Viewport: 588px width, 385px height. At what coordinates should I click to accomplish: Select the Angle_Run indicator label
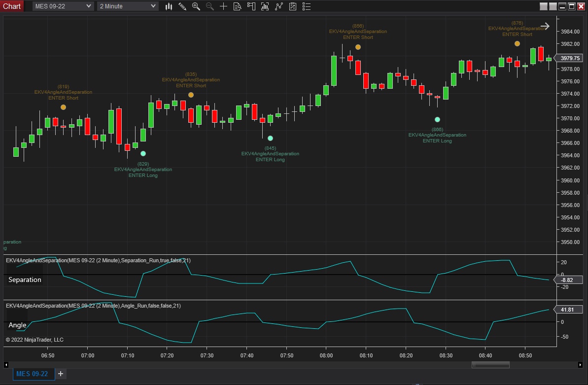click(93, 306)
